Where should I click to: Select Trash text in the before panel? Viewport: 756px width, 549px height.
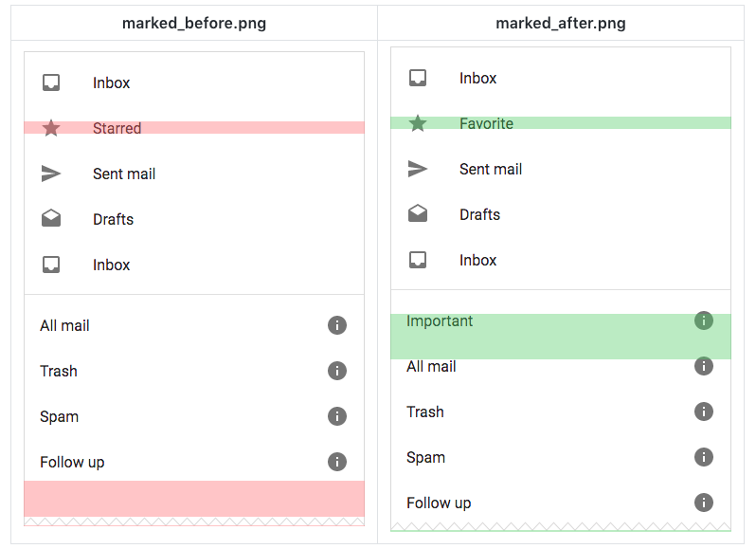tap(59, 371)
